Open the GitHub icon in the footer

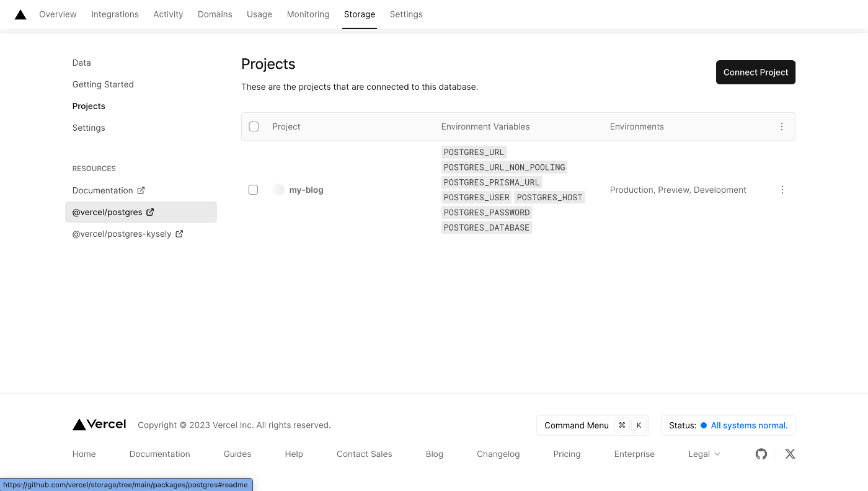(x=761, y=454)
